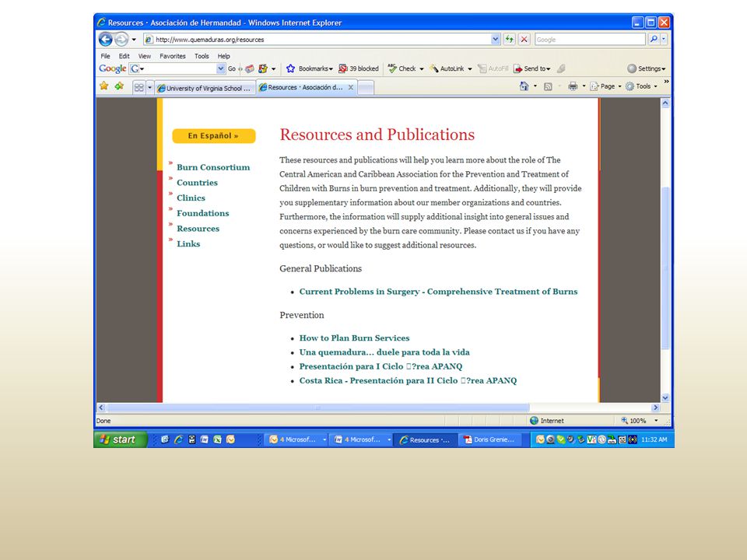Screen dimensions: 747x560
Task: Open recent pages dropdown beside Forward button
Action: click(x=134, y=40)
